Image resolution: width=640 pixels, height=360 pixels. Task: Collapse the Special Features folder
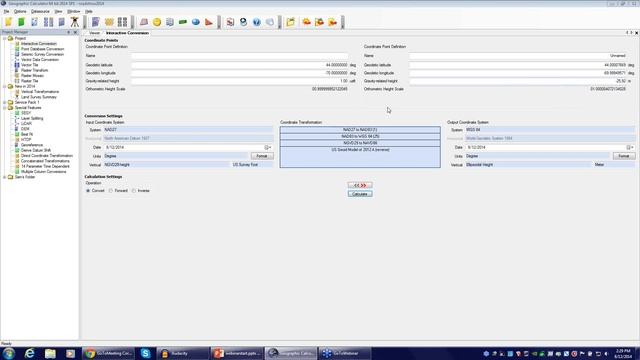click(x=4, y=108)
